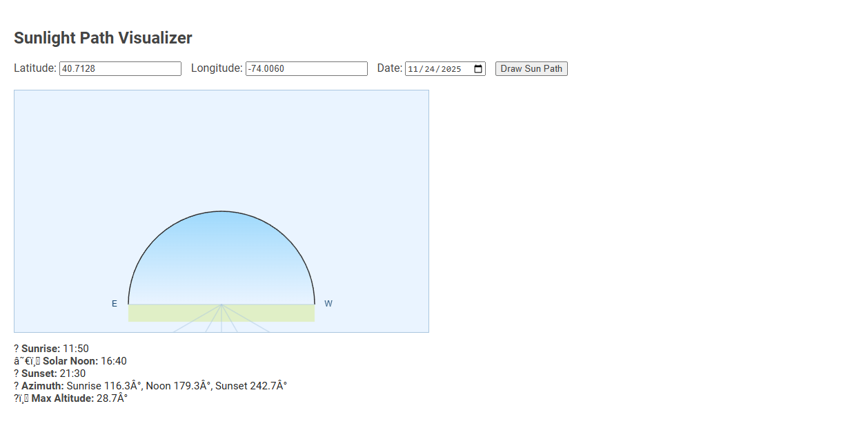868x446 pixels.
Task: Click the W west horizon marker
Action: (328, 303)
